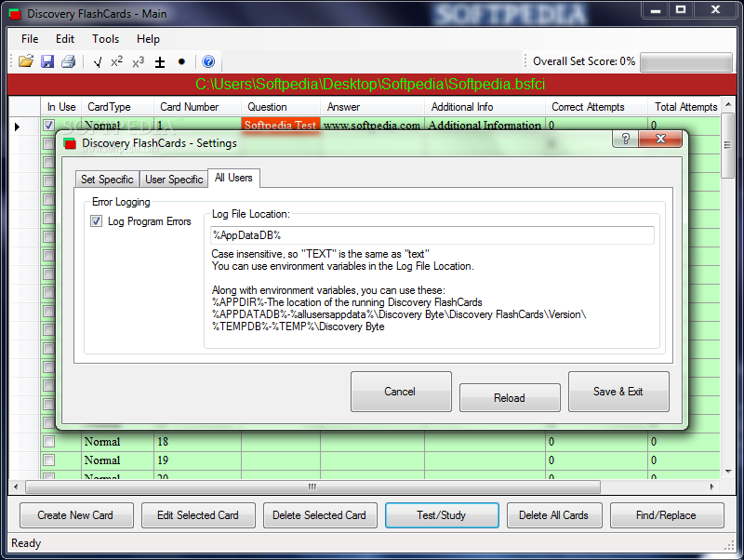Click the Overall Set Score progress bar
Viewport: 744px width, 560px height.
(685, 62)
